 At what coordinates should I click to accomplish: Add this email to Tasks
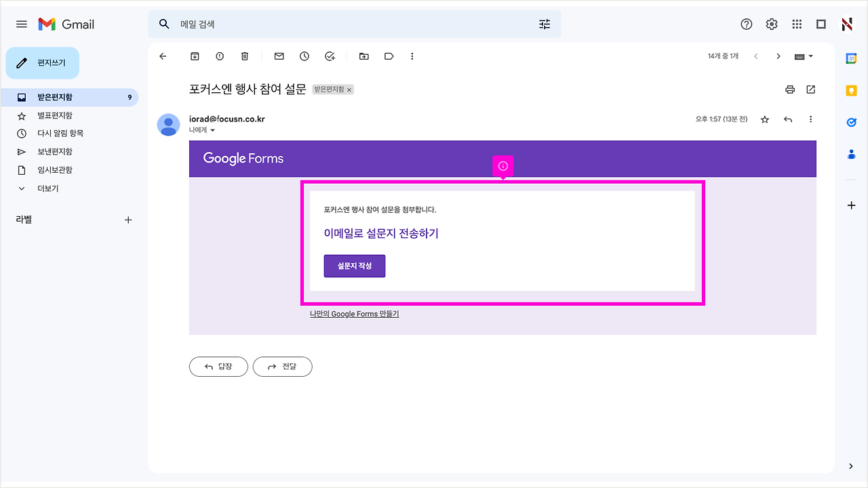click(x=330, y=56)
